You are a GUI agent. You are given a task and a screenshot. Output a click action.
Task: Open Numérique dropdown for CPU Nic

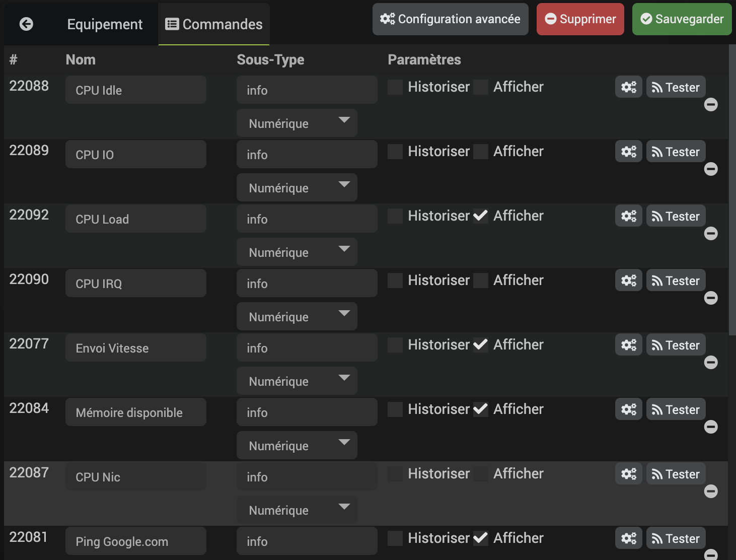point(297,510)
